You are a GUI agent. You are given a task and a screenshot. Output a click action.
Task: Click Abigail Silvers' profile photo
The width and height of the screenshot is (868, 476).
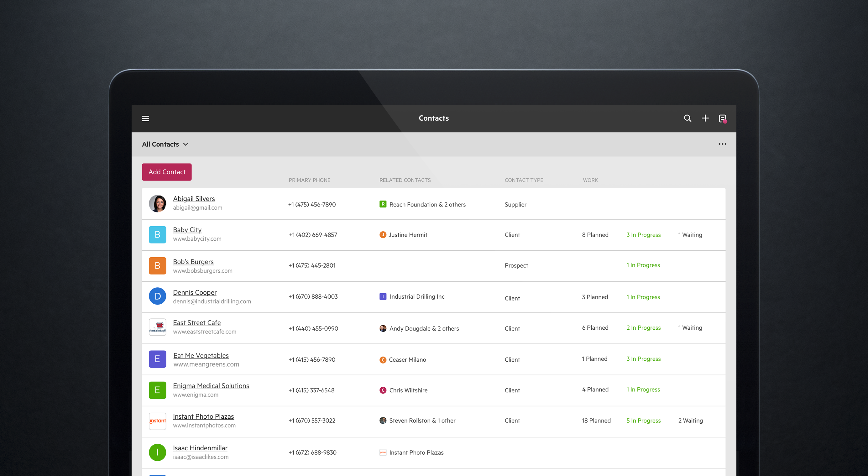coord(157,203)
